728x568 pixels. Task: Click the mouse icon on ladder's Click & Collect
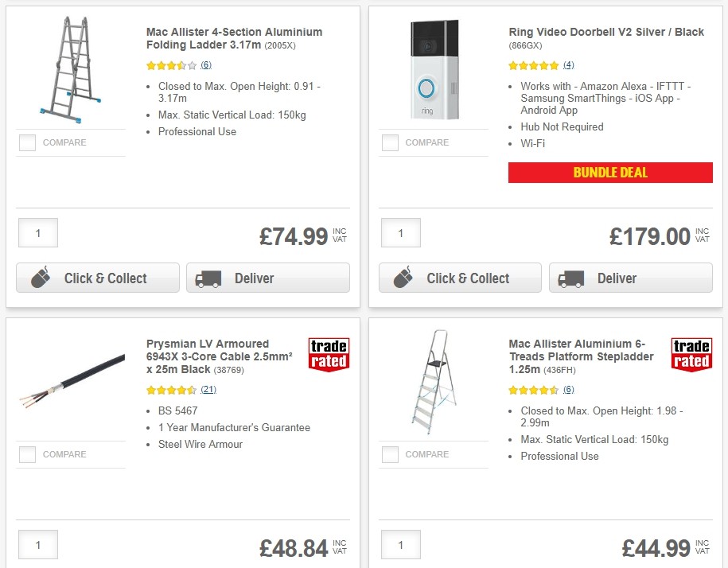pos(41,278)
